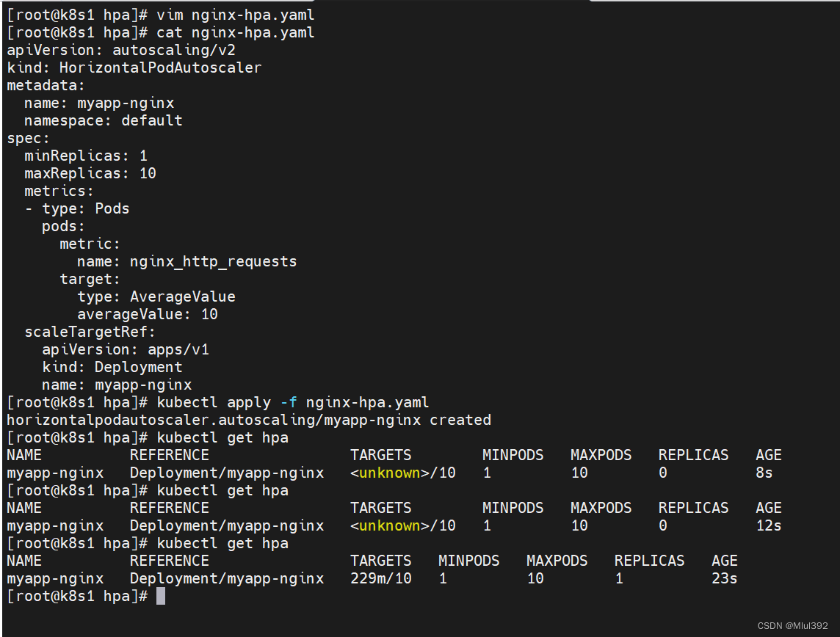Viewport: 840px width, 637px height.
Task: Select the Deployment/myapp-nginx reference text
Action: (x=226, y=473)
